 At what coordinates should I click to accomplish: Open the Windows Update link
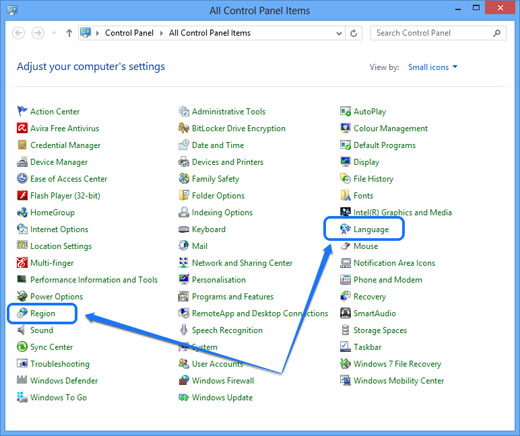click(x=222, y=397)
